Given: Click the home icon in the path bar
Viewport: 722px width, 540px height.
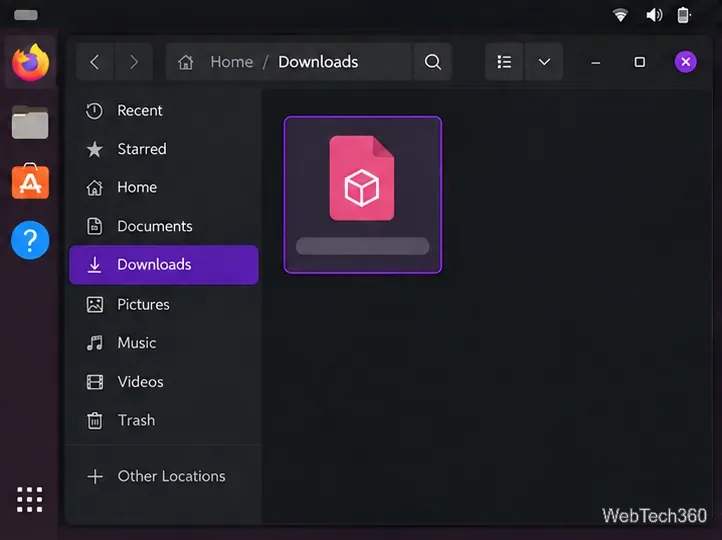Looking at the screenshot, I should 186,62.
